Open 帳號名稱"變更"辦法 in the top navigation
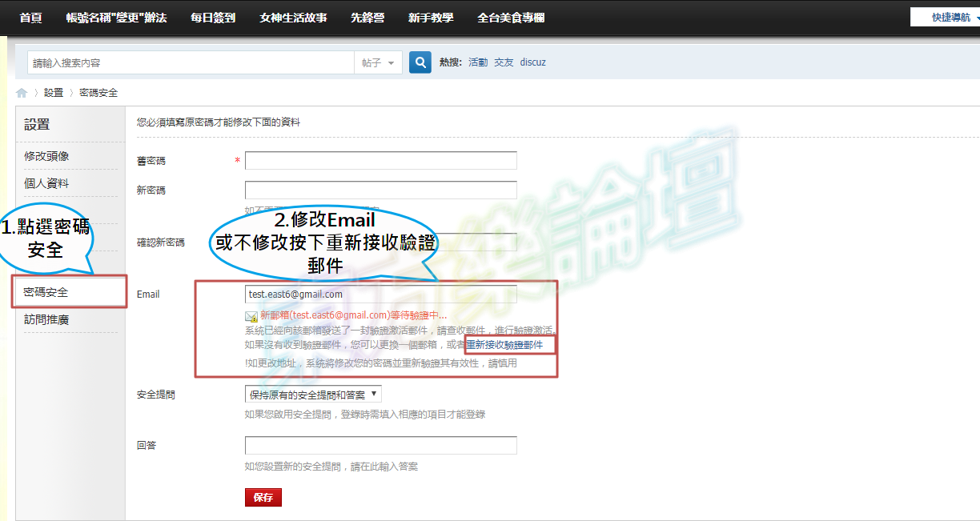980x521 pixels. [x=117, y=18]
